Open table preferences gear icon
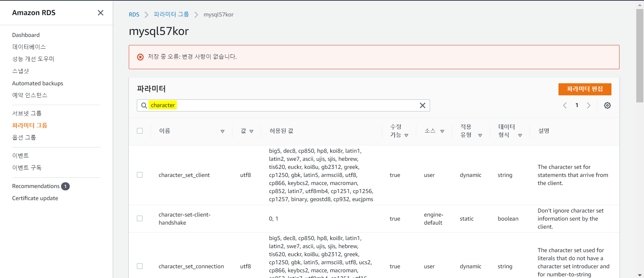This screenshot has width=644, height=278. coord(607,105)
